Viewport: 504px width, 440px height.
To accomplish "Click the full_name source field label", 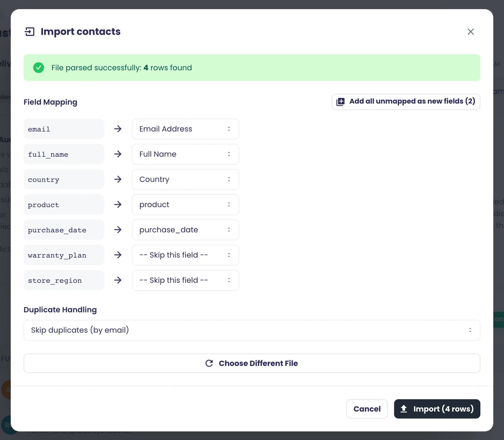I will click(x=64, y=154).
